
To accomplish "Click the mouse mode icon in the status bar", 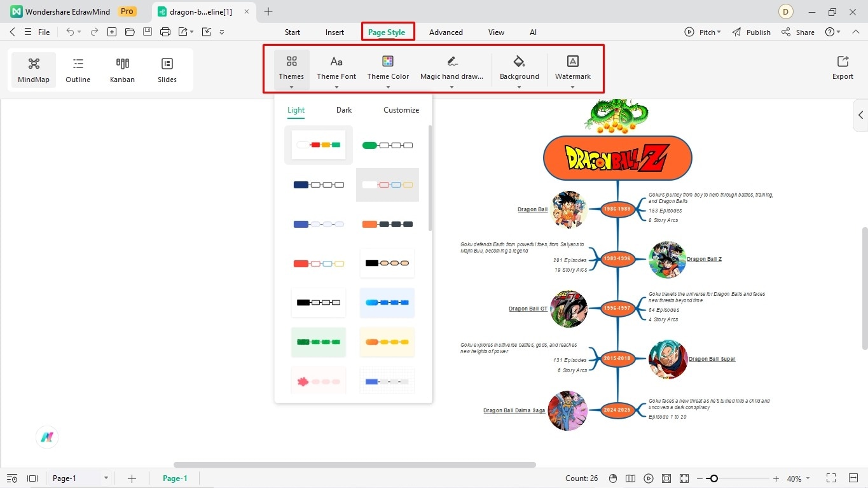I will [612, 478].
